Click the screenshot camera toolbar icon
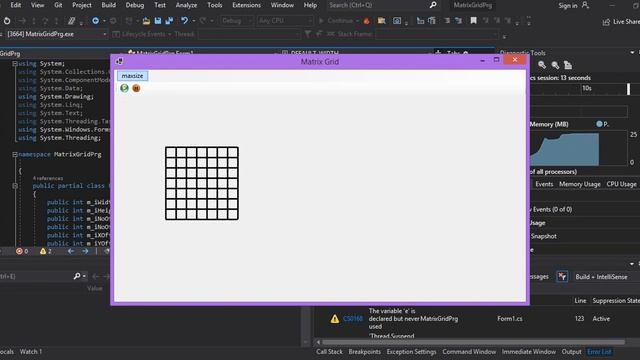The width and height of the screenshot is (640, 360). pos(397,21)
